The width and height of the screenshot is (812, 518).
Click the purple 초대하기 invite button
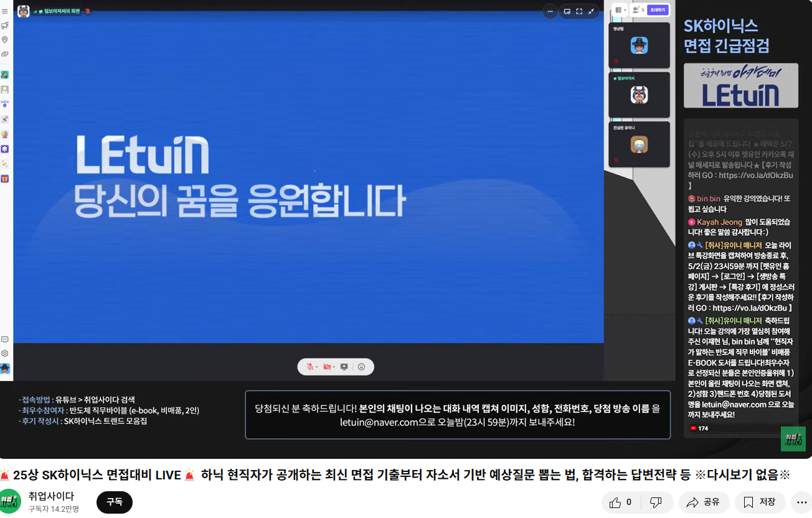pos(658,10)
